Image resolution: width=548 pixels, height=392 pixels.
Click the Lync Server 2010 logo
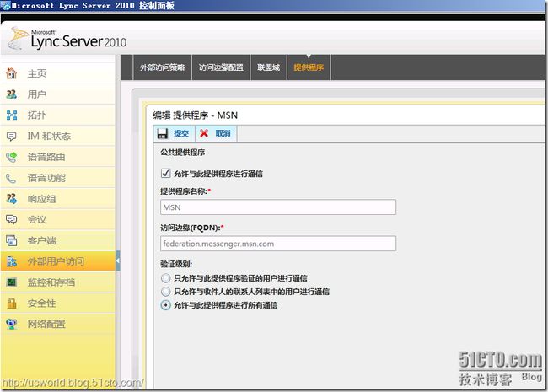pos(67,39)
